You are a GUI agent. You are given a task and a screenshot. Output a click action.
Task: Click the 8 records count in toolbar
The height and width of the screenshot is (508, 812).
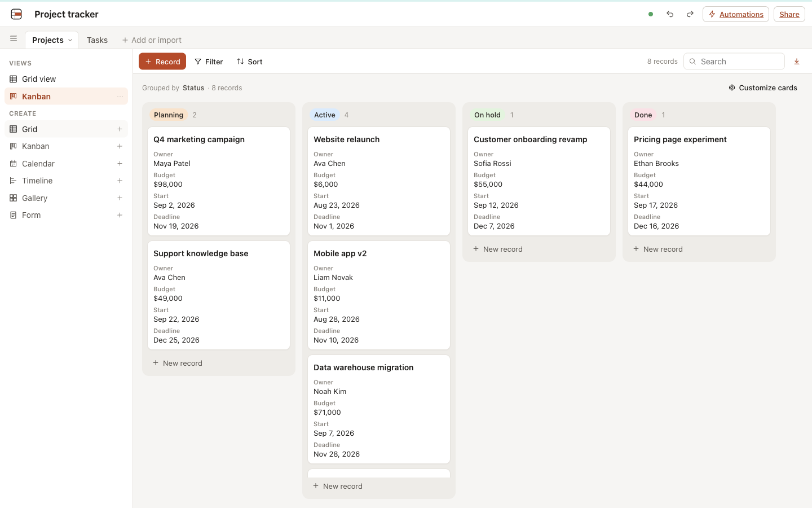pos(663,62)
